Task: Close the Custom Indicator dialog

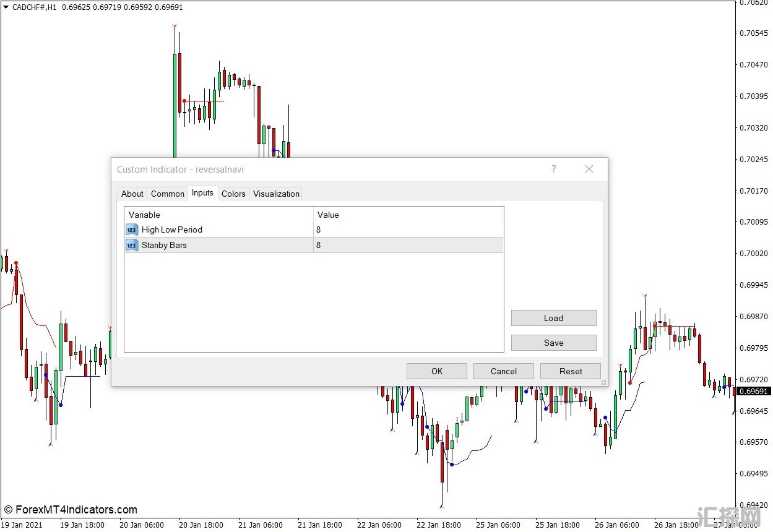Action: (x=589, y=169)
